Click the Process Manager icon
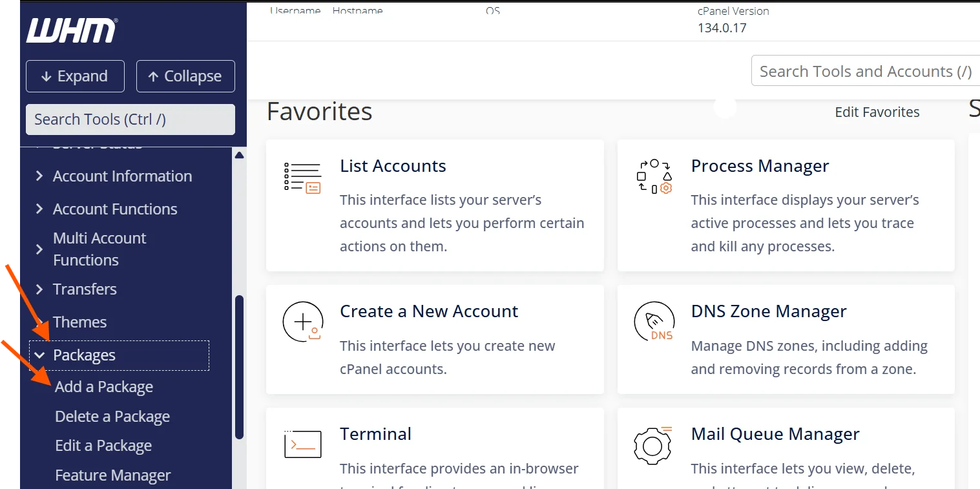 click(654, 176)
